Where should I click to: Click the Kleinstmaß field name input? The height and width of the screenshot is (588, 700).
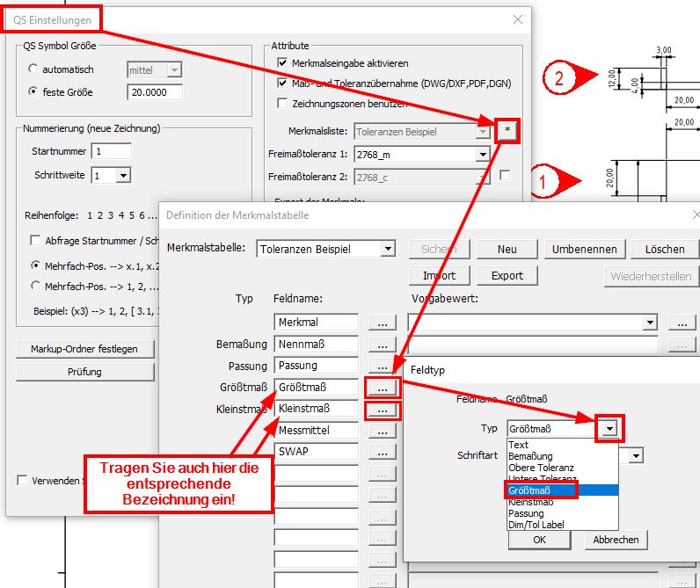316,408
